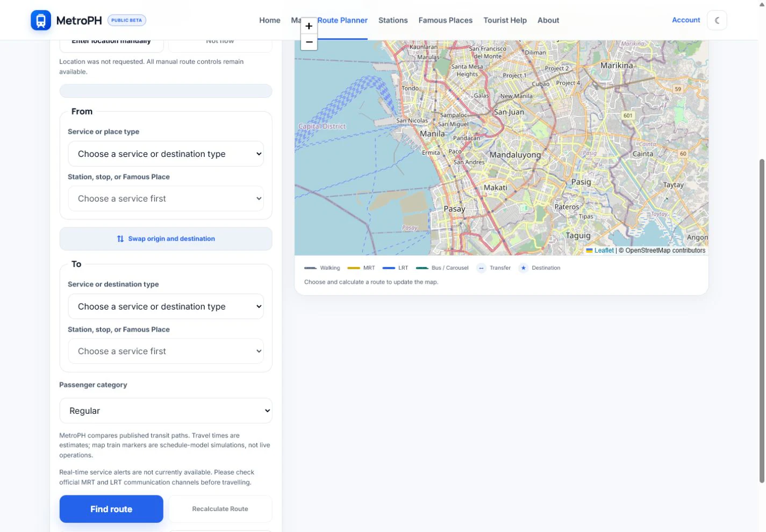
Task: Click the Destination star legend icon
Action: pos(523,268)
